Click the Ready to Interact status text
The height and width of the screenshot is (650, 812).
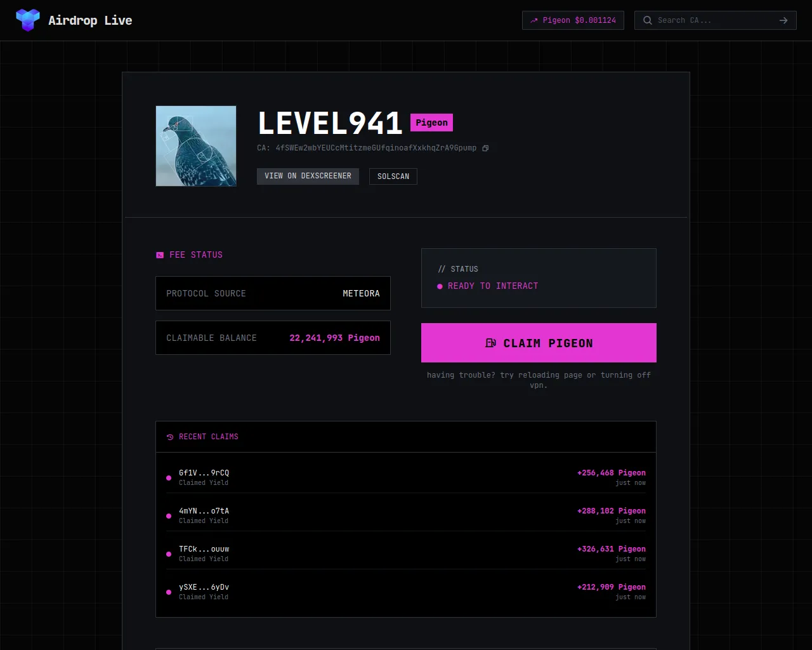point(493,286)
